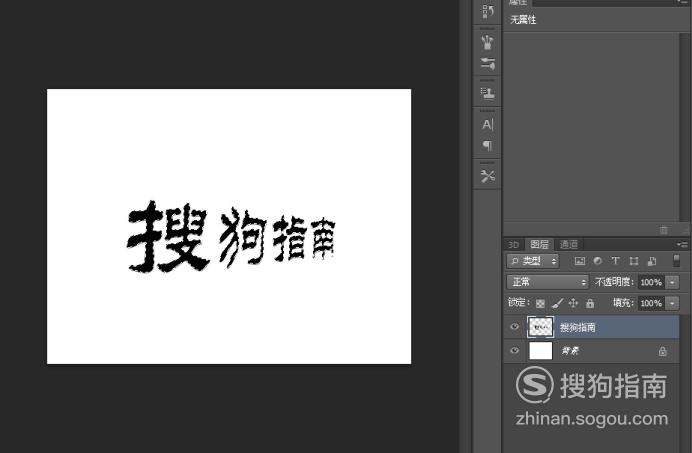Screen dimensions: 692x453
Task: Click the 无属性 text in properties panel
Action: [523, 19]
